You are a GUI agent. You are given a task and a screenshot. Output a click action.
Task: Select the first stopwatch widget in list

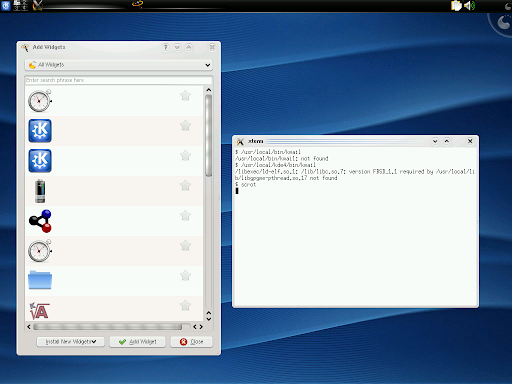[x=40, y=101]
